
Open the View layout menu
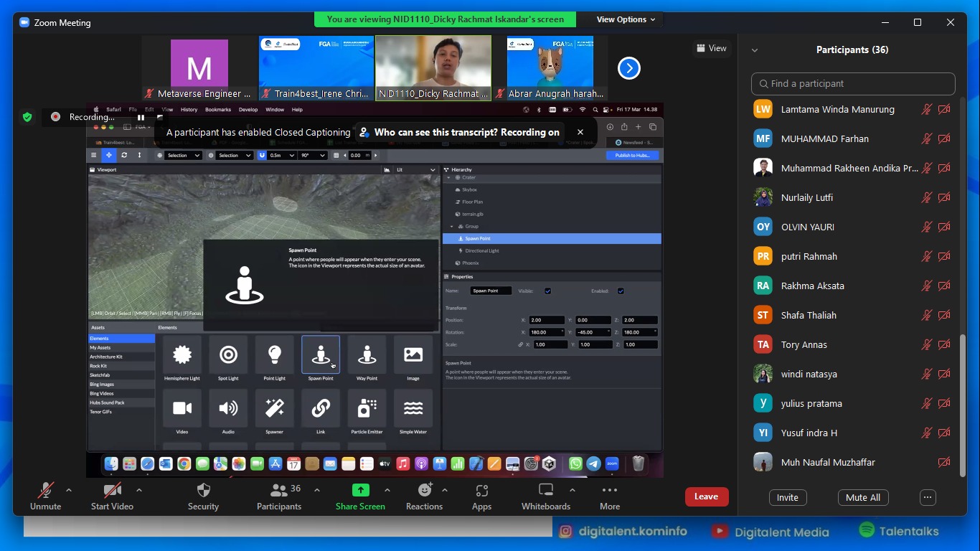click(711, 48)
